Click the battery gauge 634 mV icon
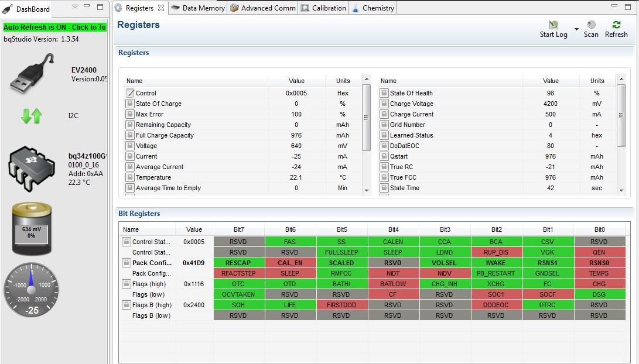This screenshot has width=639, height=364. coord(32,229)
